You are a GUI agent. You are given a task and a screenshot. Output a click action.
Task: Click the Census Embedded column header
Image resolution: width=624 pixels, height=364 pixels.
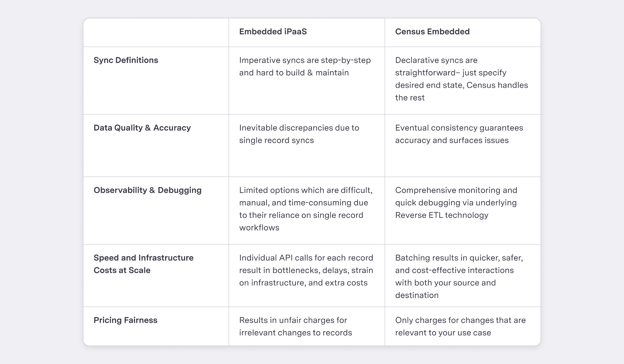[432, 32]
